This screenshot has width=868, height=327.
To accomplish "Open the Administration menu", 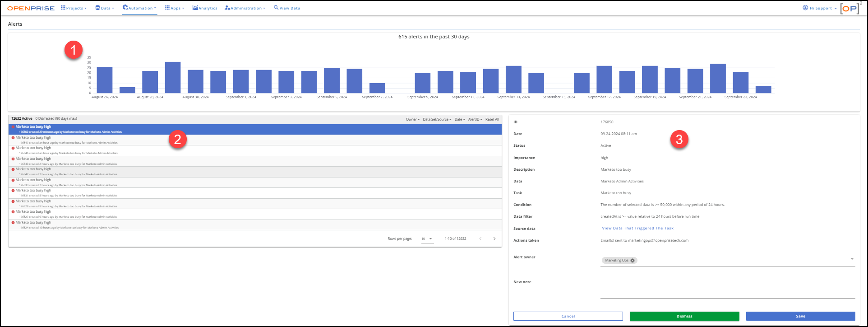I will coord(245,8).
